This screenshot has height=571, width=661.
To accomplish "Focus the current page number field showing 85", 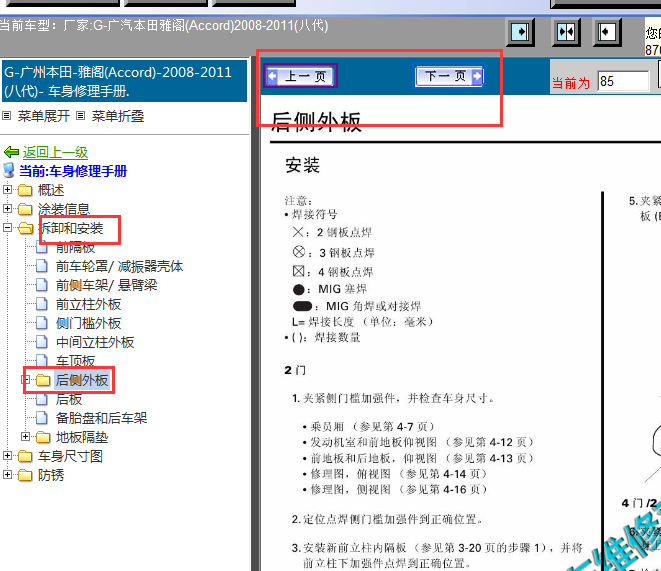I will pyautogui.click(x=623, y=81).
